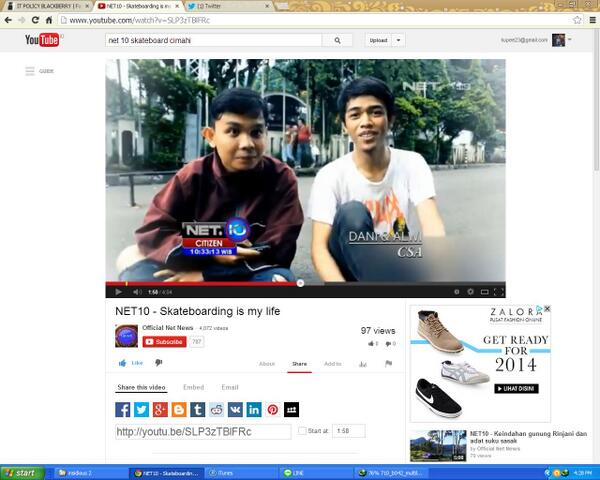Open the Chrome menu icon
This screenshot has width=600, height=480.
pyautogui.click(x=592, y=20)
